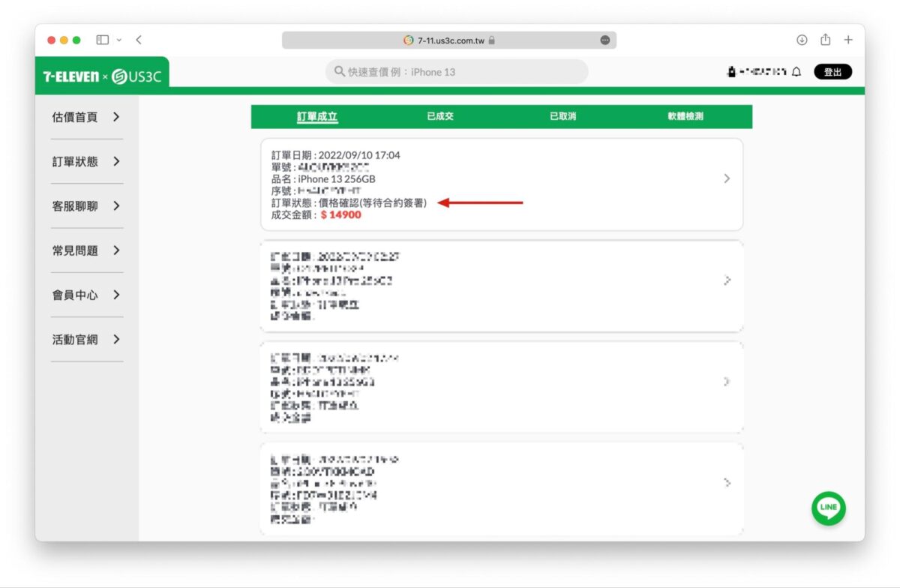Viewport: 900px width, 588px height.
Task: Click the Safari share icon
Action: [x=825, y=40]
